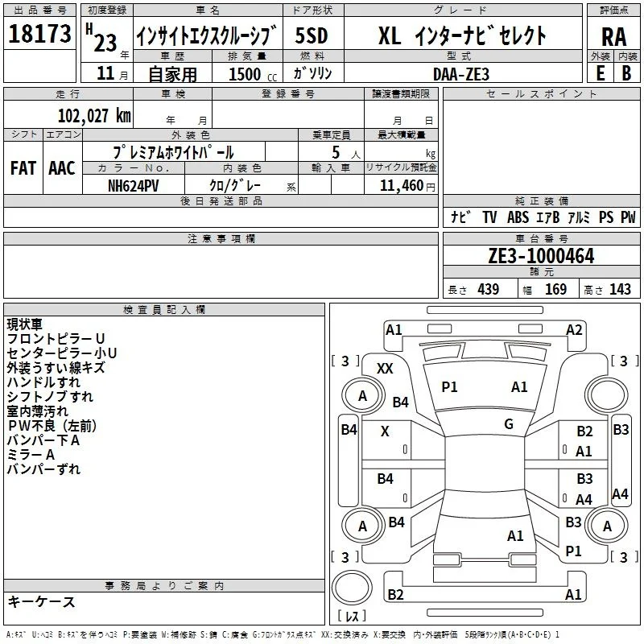
Task: Click the 検査員記入欄 section header
Action: point(164,310)
